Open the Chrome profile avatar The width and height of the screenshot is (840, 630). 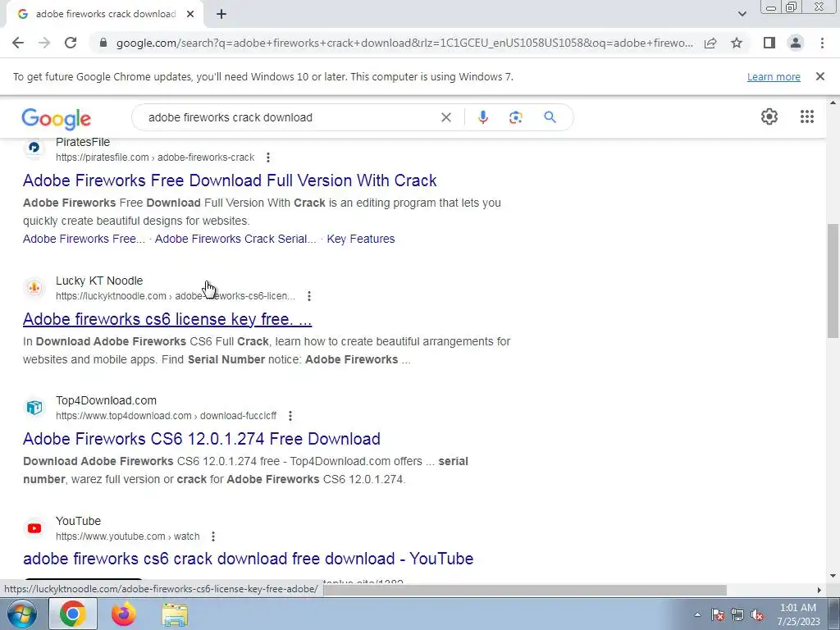click(x=796, y=43)
